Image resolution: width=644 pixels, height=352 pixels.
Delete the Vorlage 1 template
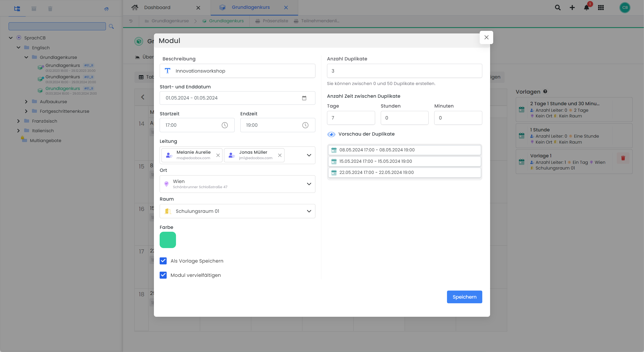623,158
